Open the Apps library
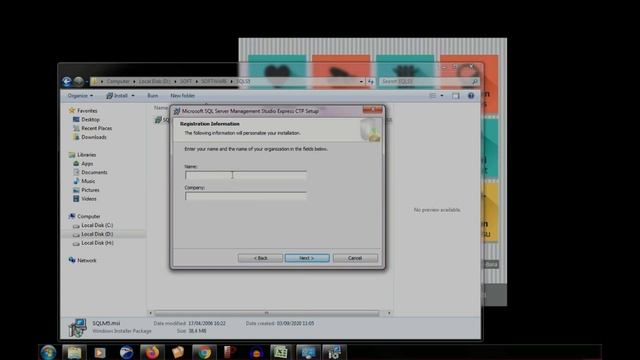Screen dimensions: 640x360 coord(87,164)
